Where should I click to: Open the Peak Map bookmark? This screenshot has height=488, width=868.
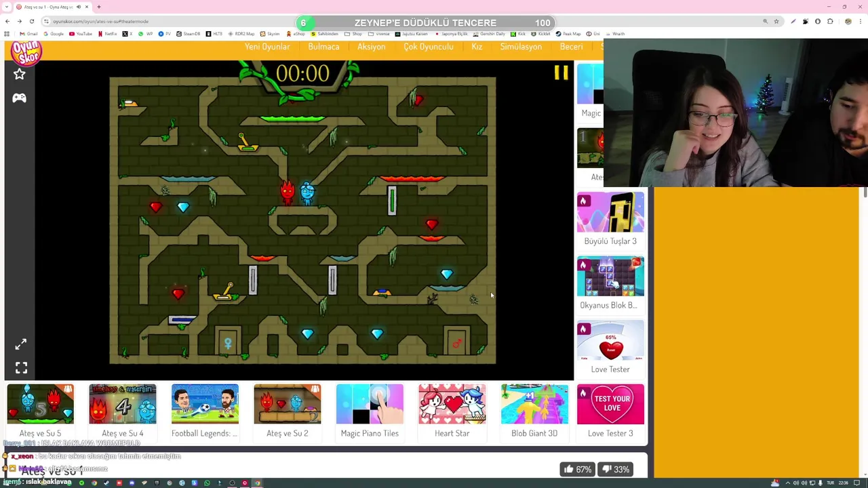pyautogui.click(x=568, y=34)
